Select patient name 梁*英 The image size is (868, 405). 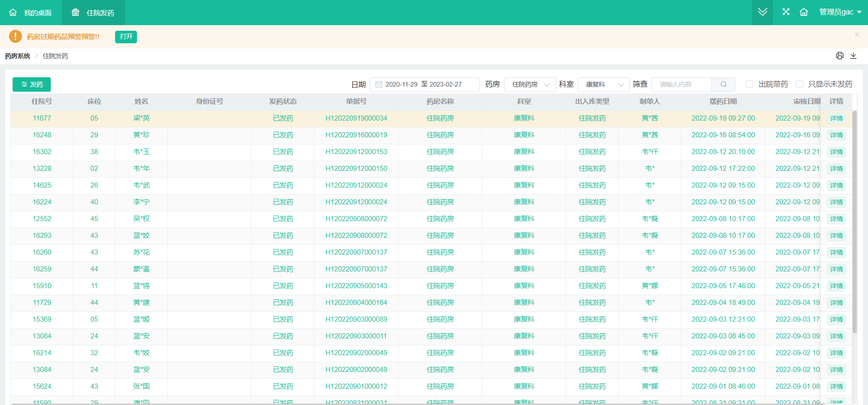[142, 118]
